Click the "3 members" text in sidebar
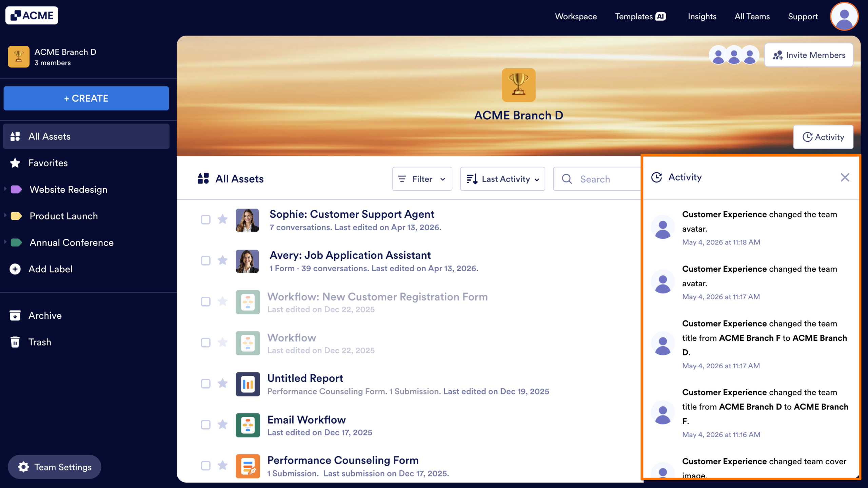This screenshot has height=488, width=868. coord(53,63)
